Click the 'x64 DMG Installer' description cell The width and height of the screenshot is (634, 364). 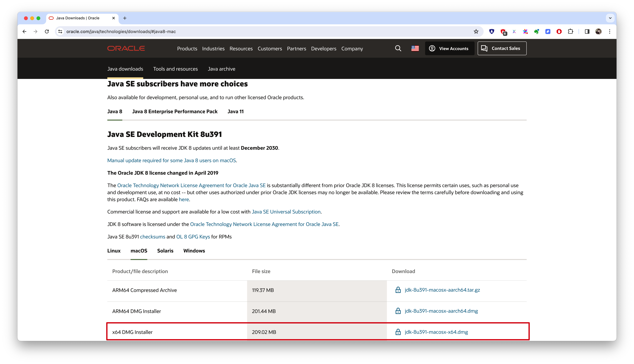pyautogui.click(x=177, y=332)
